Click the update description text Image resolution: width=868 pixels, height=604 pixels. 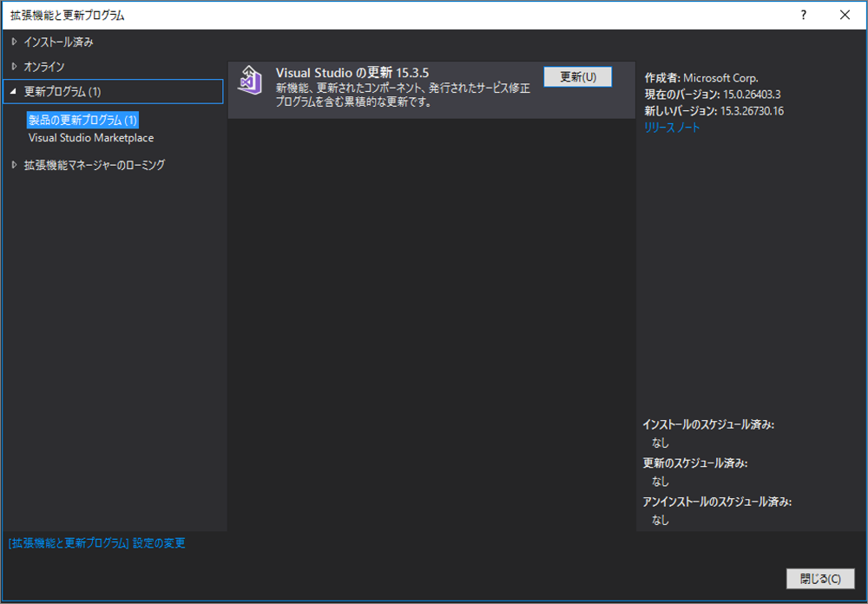[x=403, y=95]
